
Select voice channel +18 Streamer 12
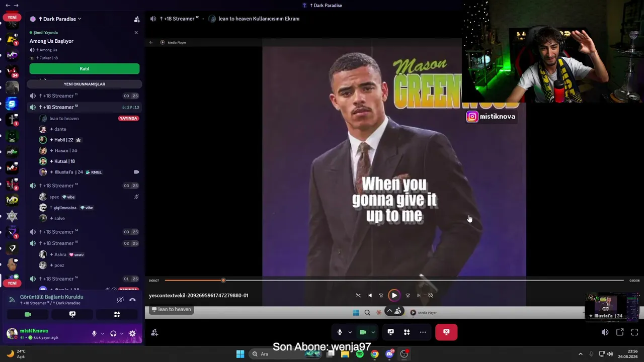(x=85, y=107)
